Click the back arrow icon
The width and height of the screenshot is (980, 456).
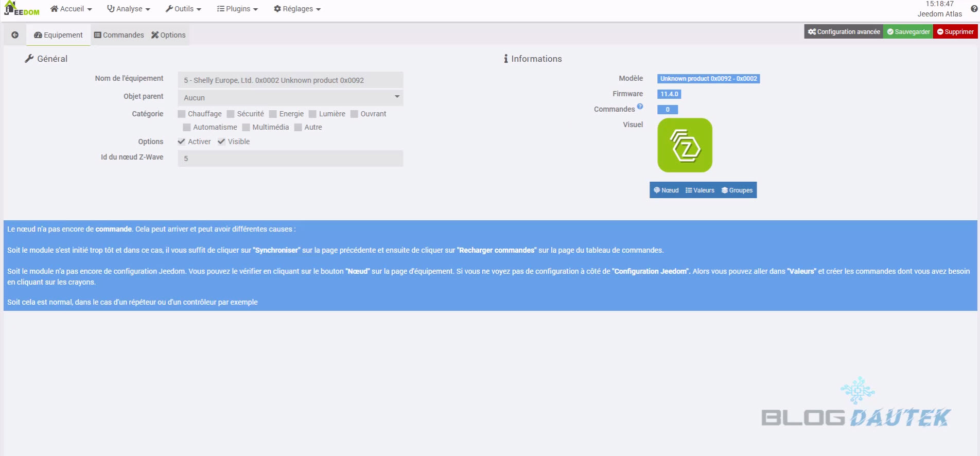coord(15,35)
